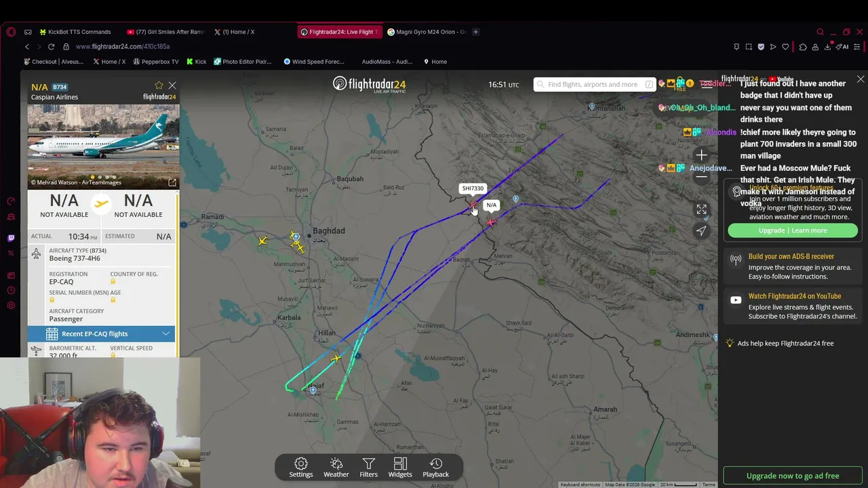Focus the Find flights search field
This screenshot has height=488, width=868.
(x=594, y=84)
